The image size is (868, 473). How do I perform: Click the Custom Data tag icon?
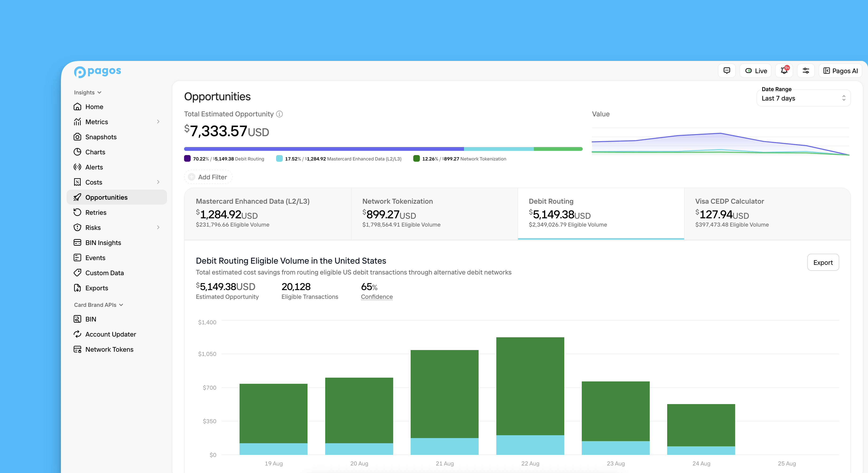point(77,273)
